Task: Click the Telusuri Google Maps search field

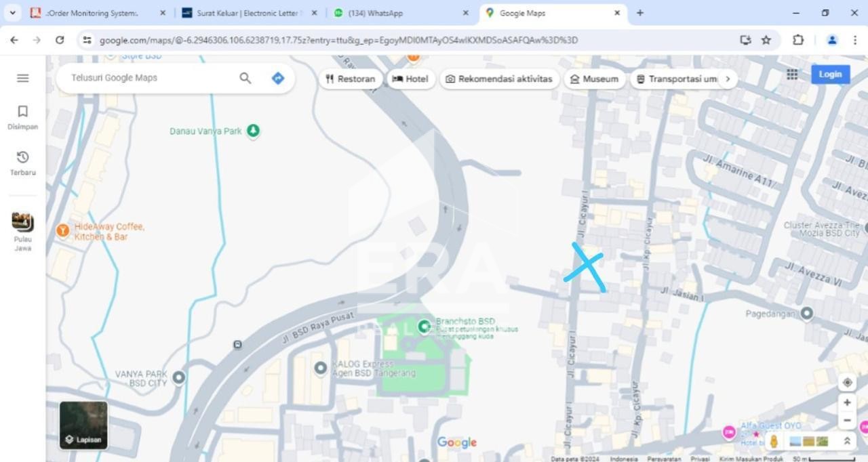Action: pyautogui.click(x=151, y=78)
